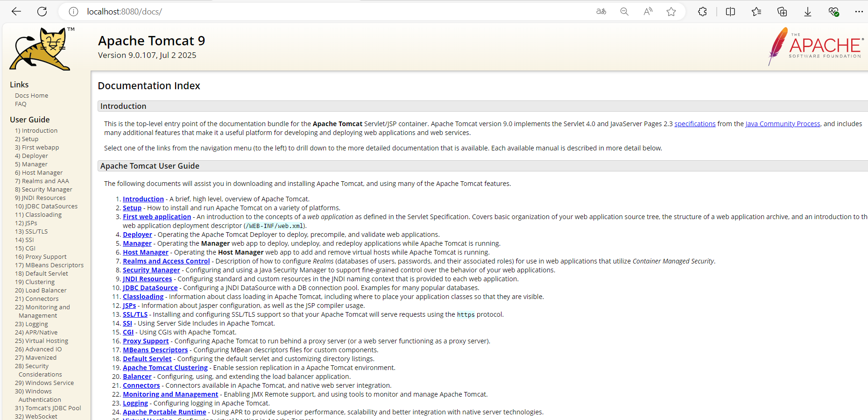Click the Apache Software Foundation logo

(x=815, y=47)
